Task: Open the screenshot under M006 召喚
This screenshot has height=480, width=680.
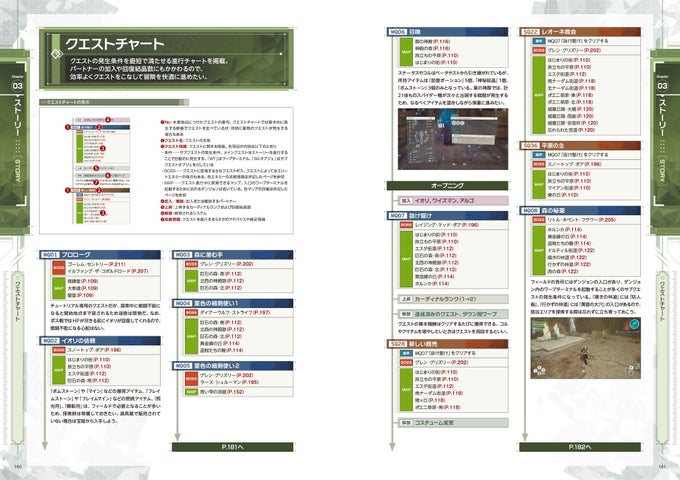Action: (x=453, y=139)
